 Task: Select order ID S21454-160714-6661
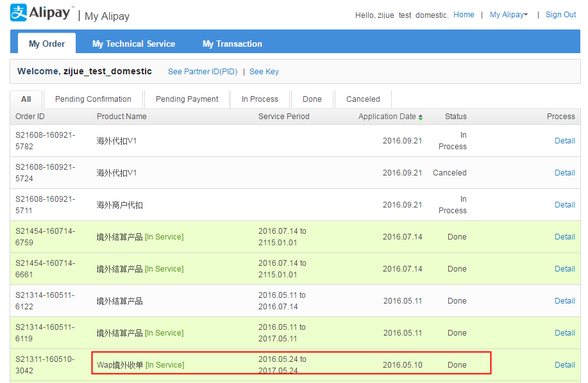click(x=46, y=269)
